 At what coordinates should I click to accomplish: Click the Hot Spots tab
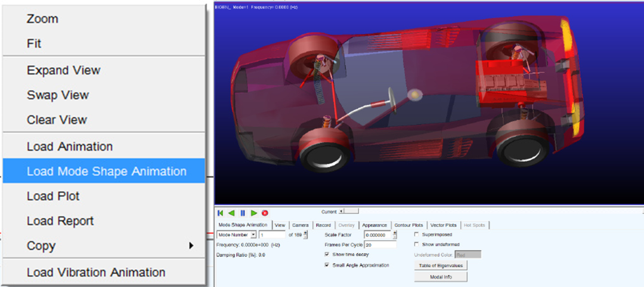pyautogui.click(x=475, y=225)
